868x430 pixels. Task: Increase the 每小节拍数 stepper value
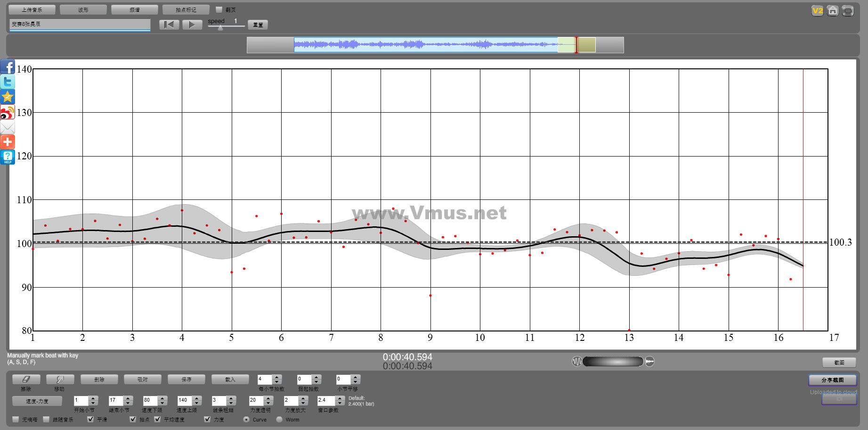click(x=277, y=377)
